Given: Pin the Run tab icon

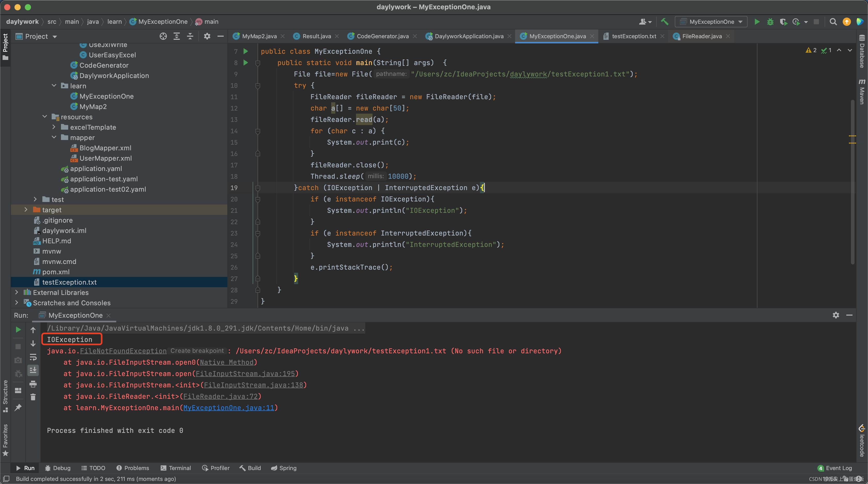Looking at the screenshot, I should click(18, 408).
